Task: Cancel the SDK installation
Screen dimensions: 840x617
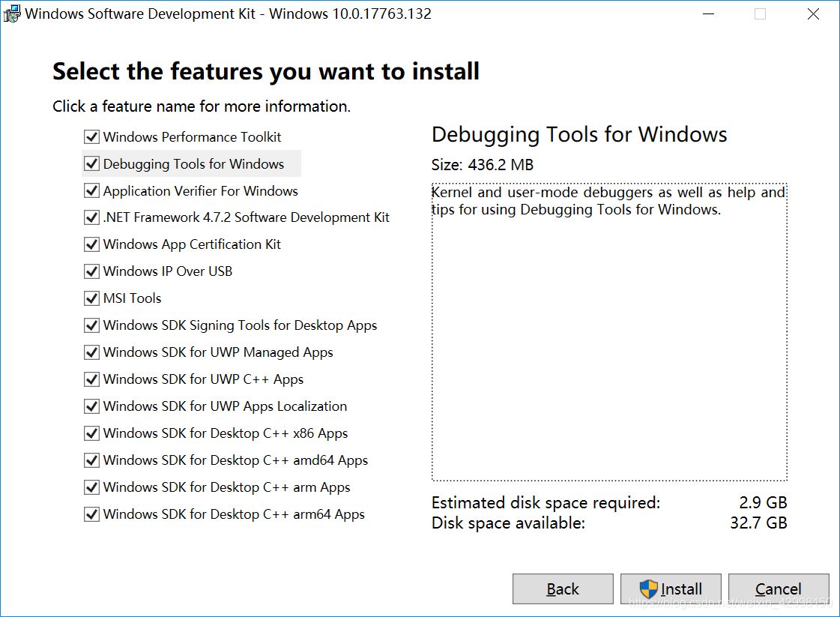Action: (x=779, y=589)
